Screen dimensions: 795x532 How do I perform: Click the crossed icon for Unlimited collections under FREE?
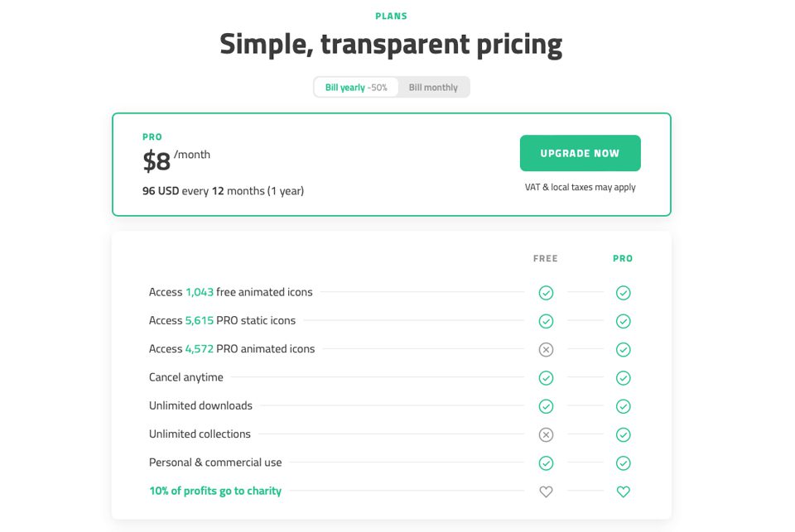tap(546, 434)
